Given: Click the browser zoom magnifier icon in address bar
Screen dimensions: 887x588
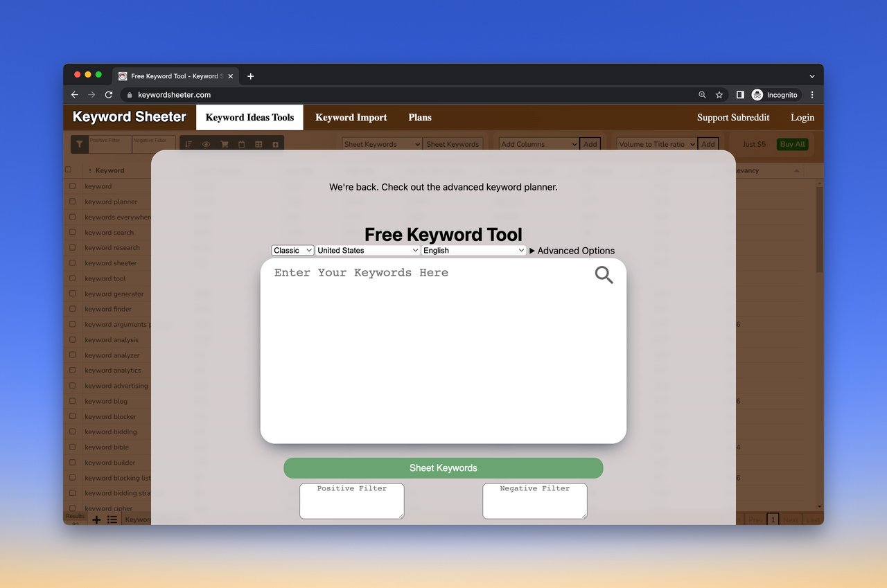Looking at the screenshot, I should pos(702,95).
